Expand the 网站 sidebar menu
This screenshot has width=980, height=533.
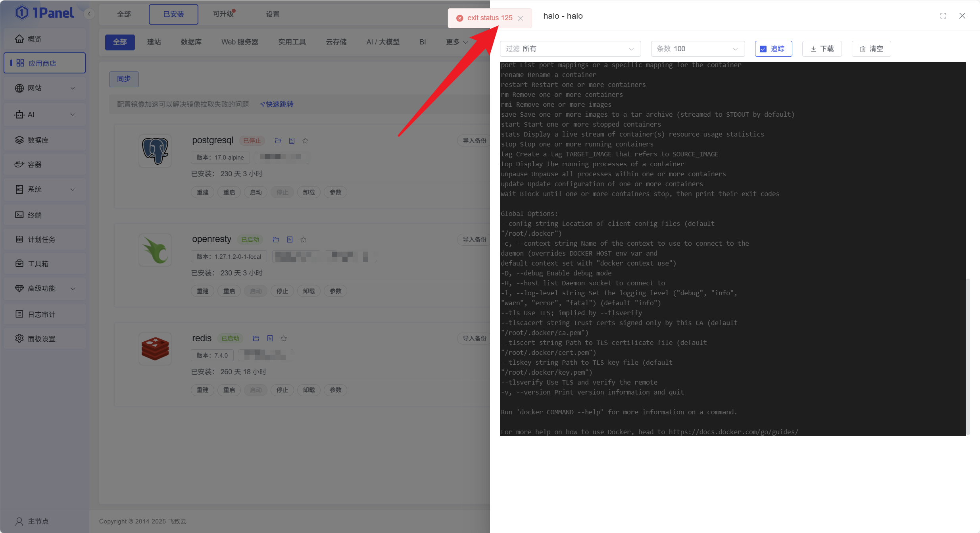(44, 88)
